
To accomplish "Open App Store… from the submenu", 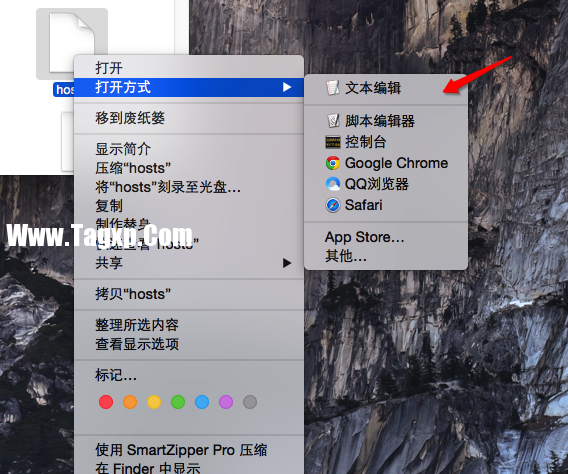I will pos(386,237).
